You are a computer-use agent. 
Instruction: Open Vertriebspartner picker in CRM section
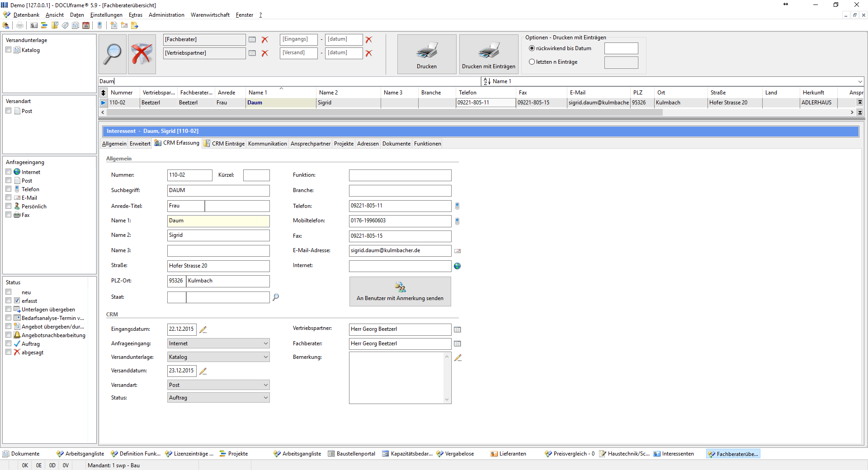click(458, 330)
